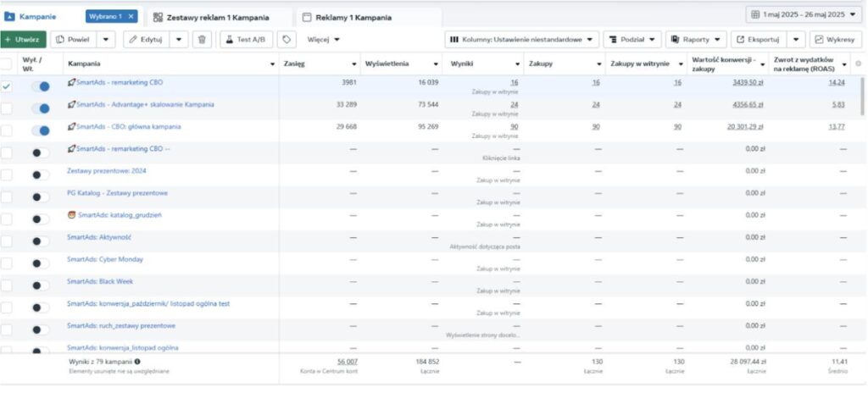
Task: Open Wykresy charts view
Action: click(x=836, y=39)
